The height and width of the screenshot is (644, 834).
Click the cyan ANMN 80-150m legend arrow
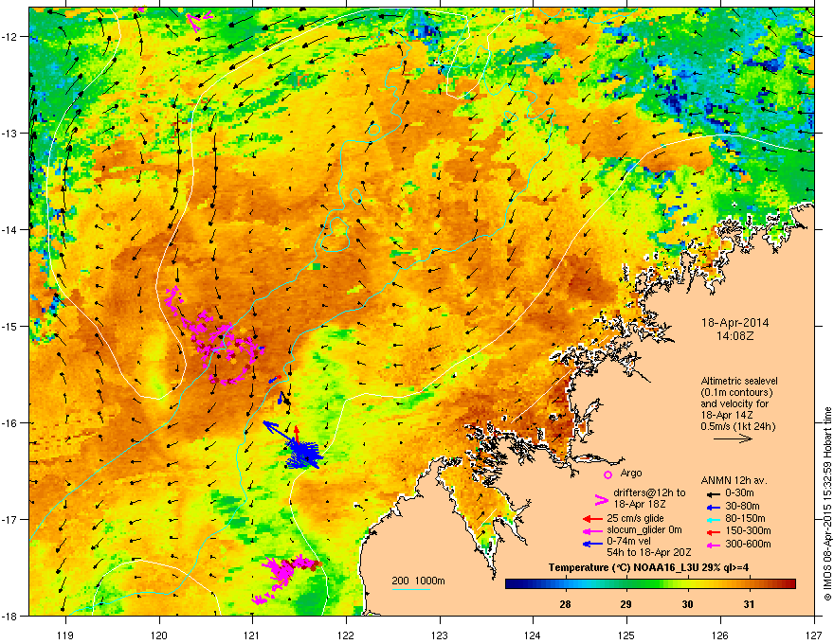pyautogui.click(x=716, y=519)
